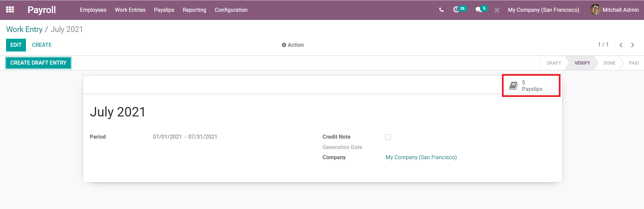The height and width of the screenshot is (209, 644).
Task: Expand the Configuration menu
Action: [231, 10]
